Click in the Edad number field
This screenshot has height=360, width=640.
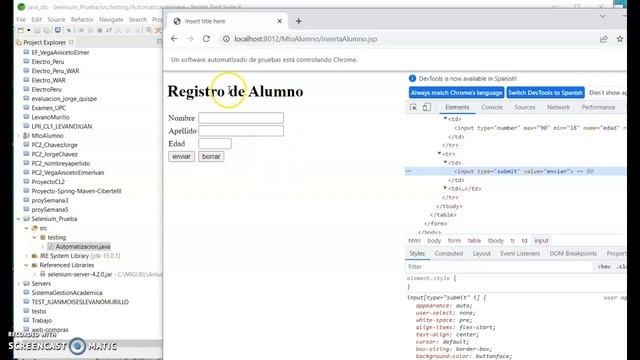pos(215,143)
